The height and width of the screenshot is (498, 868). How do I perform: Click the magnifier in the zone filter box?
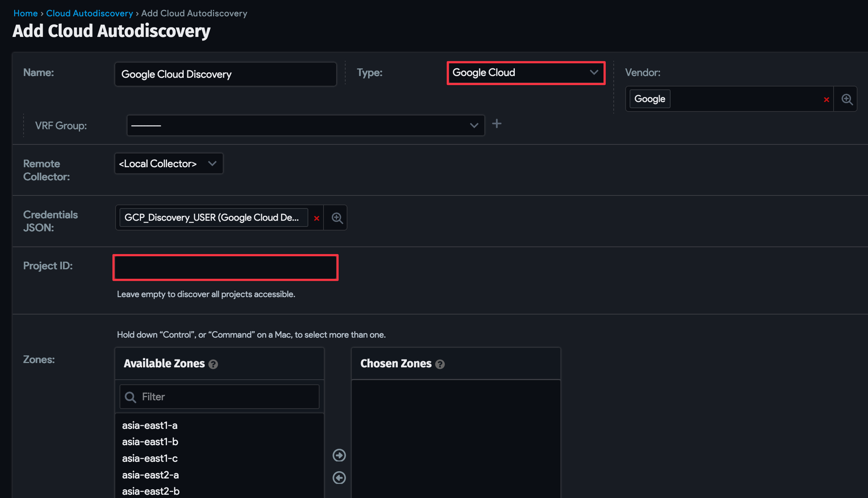click(x=130, y=397)
